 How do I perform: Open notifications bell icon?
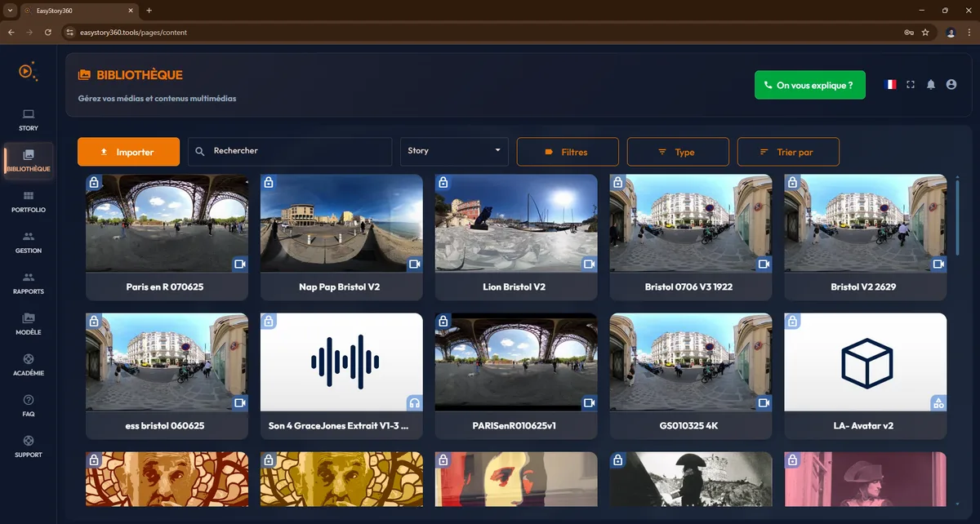pos(931,84)
